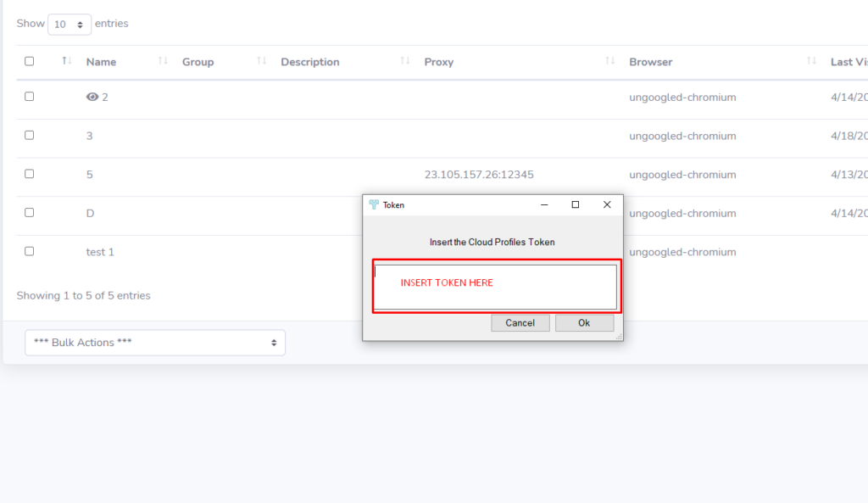Click Cancel in the Token dialog
868x503 pixels.
[520, 323]
